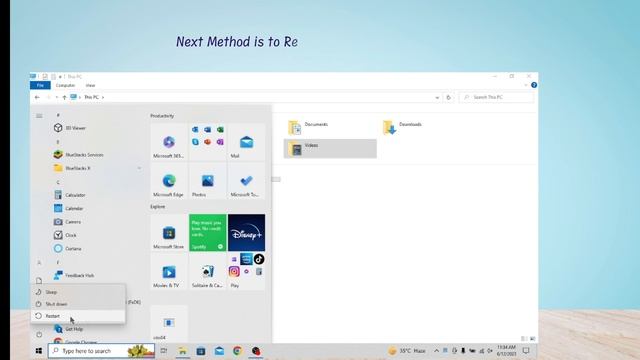Screen dimensions: 640x360
Task: Open the Computer tab in File Explorer
Action: 65,85
